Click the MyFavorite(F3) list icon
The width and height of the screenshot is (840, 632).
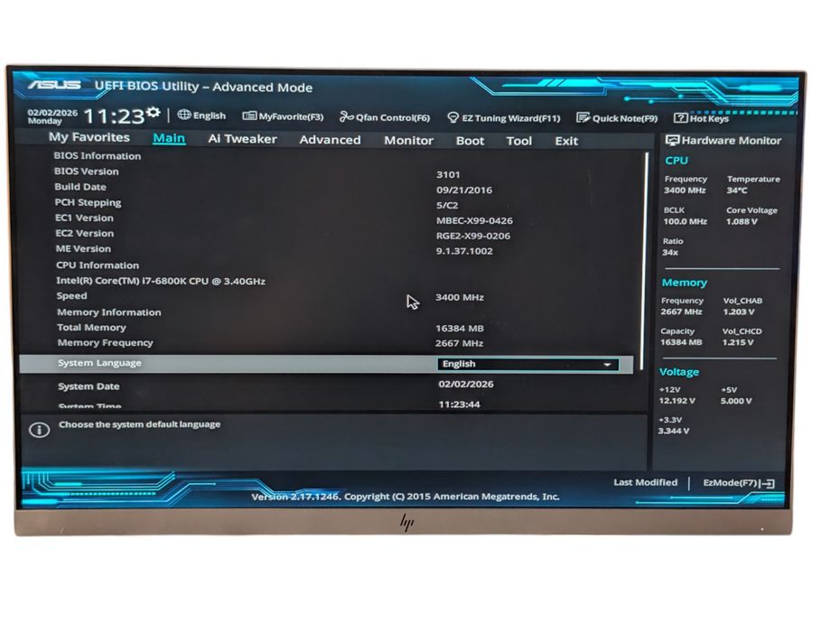point(249,116)
